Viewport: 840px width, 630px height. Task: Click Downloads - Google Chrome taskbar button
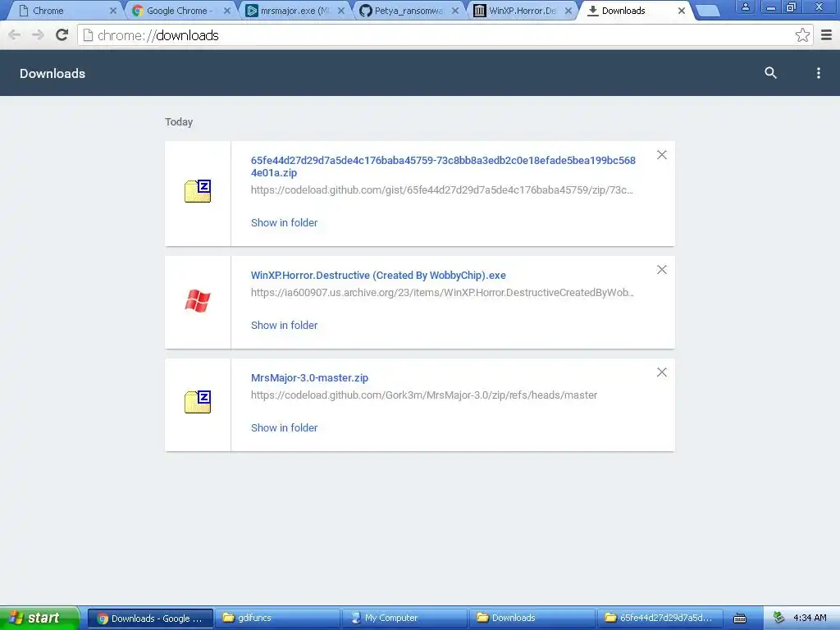tap(151, 619)
